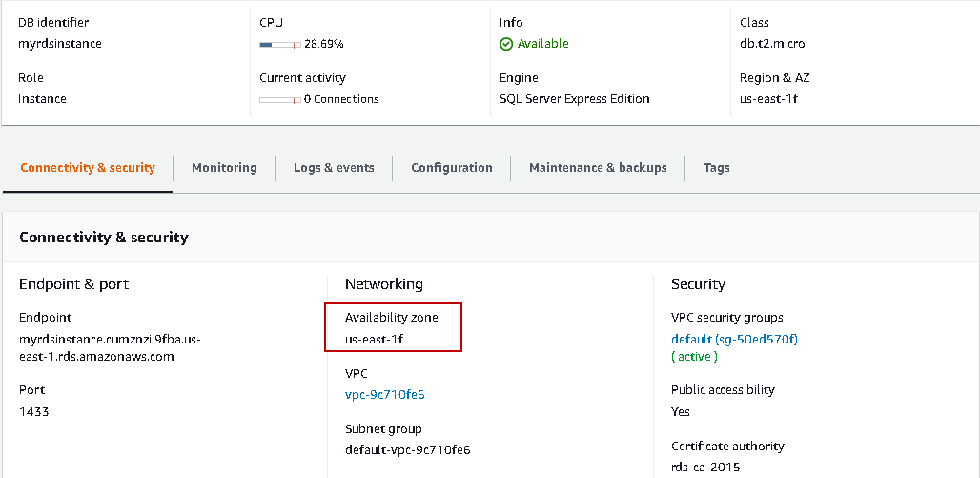Viewport: 980px width, 478px height.
Task: Click the green Available status check icon
Action: coord(506,44)
